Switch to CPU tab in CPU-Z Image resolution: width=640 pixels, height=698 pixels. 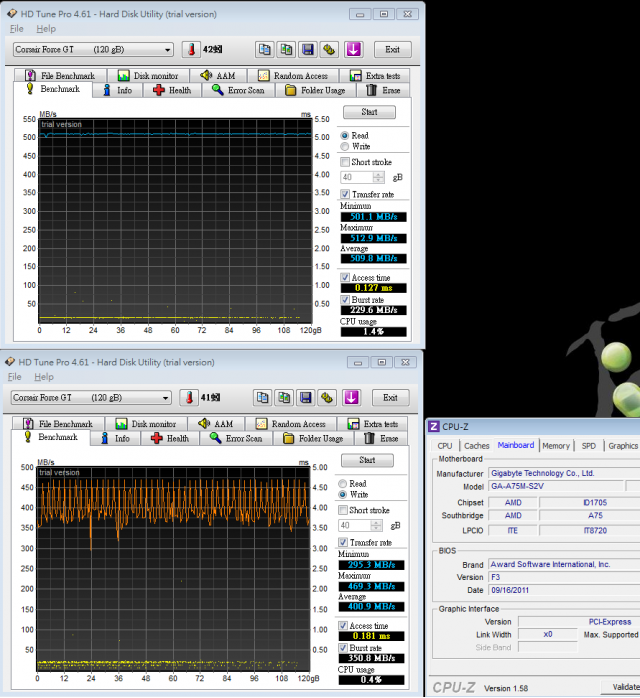point(445,446)
